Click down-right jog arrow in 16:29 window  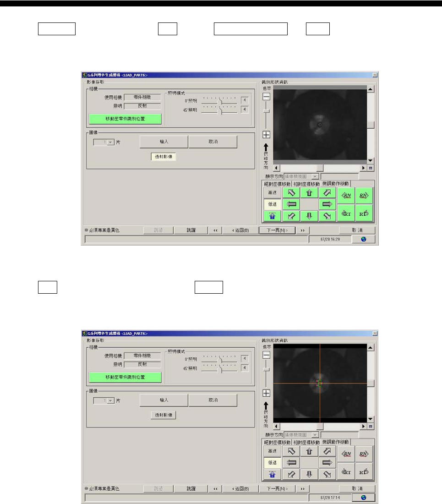pos(327,216)
